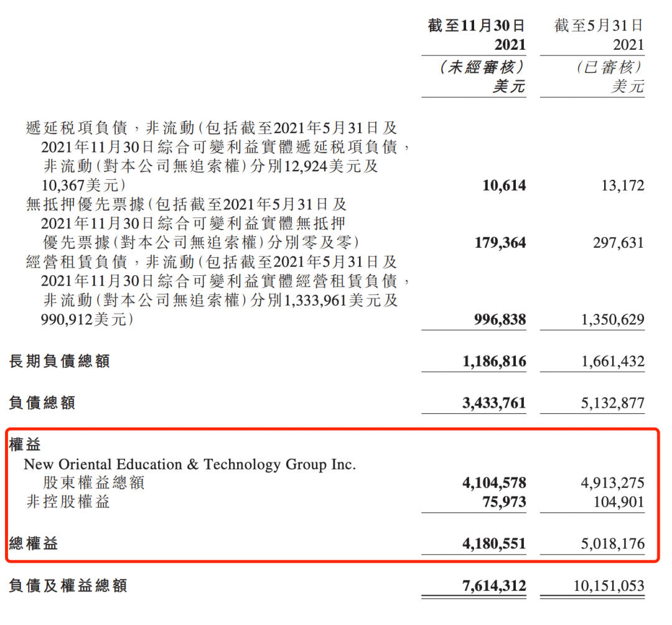The width and height of the screenshot is (672, 625).
Task: Click the value 1,350,629
Action: [x=612, y=319]
